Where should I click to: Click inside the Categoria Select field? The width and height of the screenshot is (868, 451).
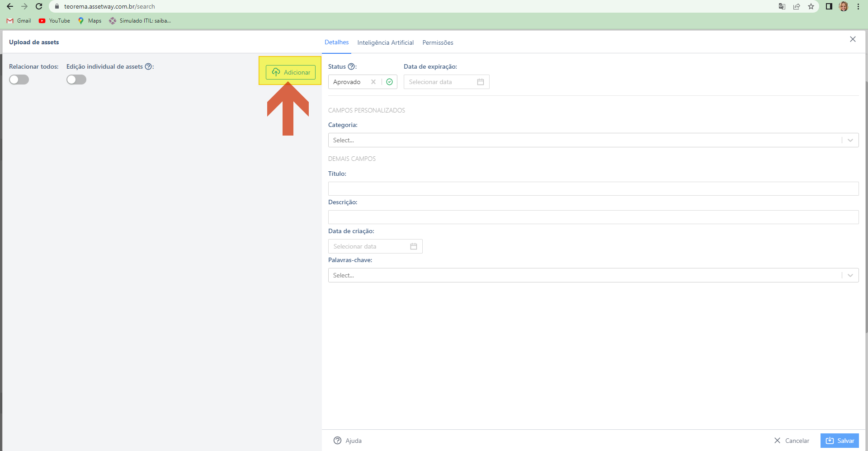(593, 140)
